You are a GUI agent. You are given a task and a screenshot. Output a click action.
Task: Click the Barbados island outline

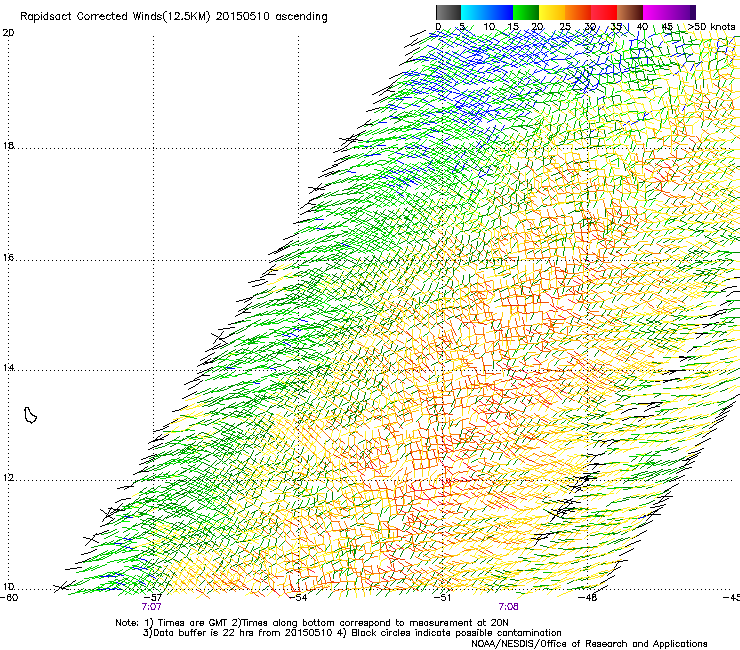(30, 415)
